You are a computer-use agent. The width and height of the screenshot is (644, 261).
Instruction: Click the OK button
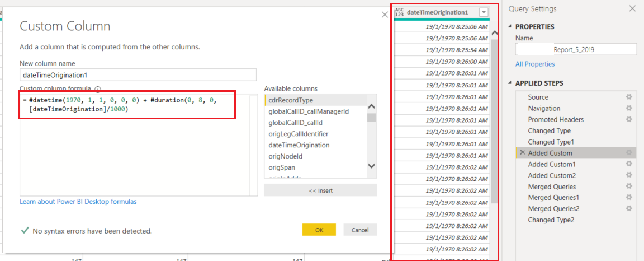pyautogui.click(x=319, y=230)
